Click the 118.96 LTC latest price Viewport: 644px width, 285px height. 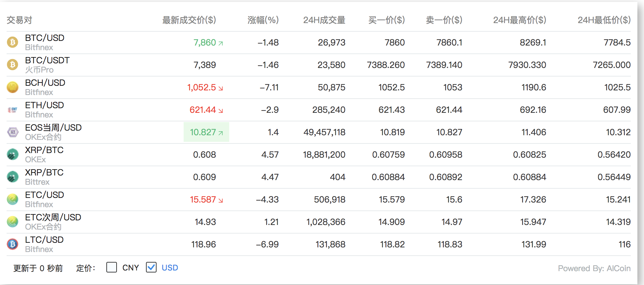point(204,244)
